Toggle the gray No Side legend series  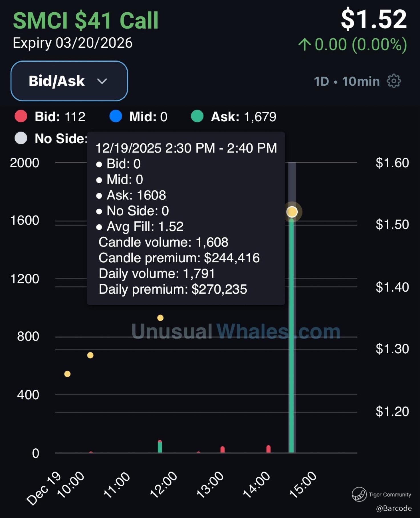coord(51,138)
